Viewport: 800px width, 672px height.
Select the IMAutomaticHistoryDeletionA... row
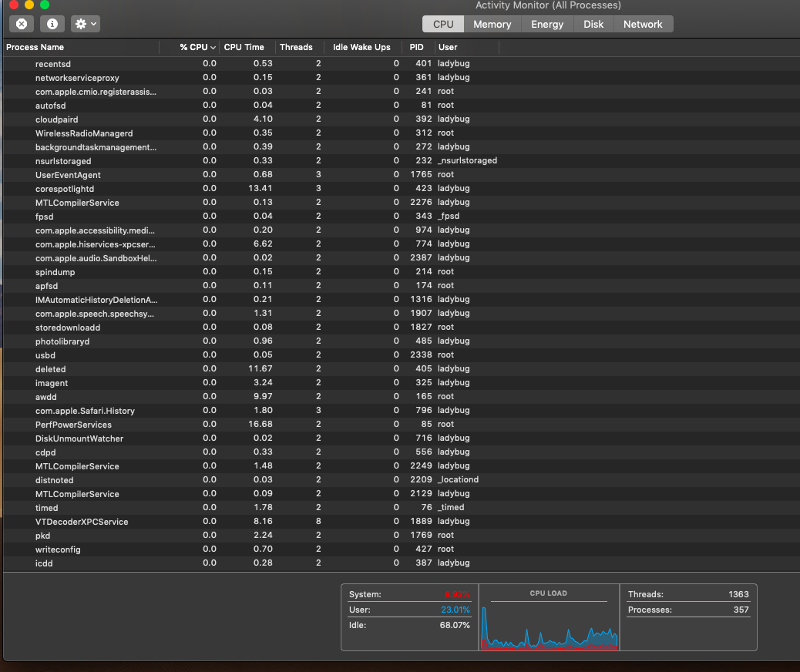click(x=402, y=300)
